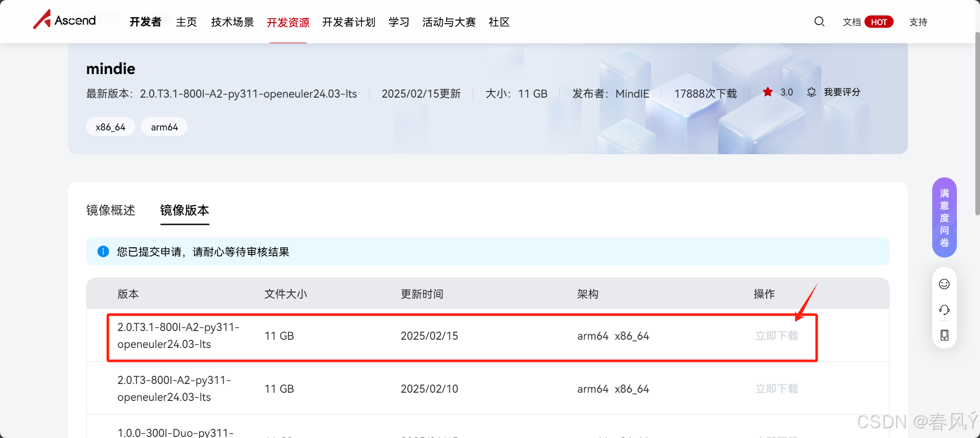
Task: Click the blue info icon in notice
Action: click(x=103, y=251)
